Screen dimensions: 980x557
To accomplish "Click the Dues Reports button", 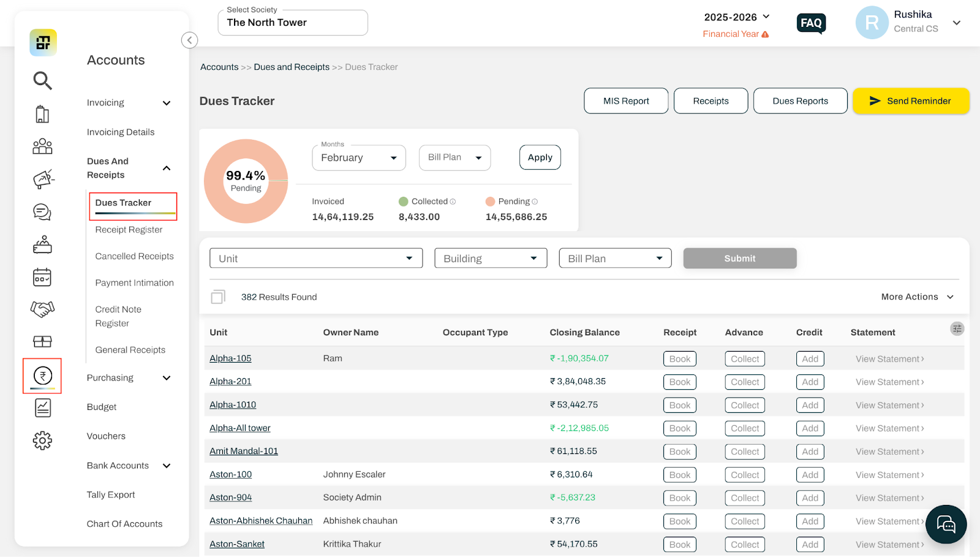I will click(800, 101).
